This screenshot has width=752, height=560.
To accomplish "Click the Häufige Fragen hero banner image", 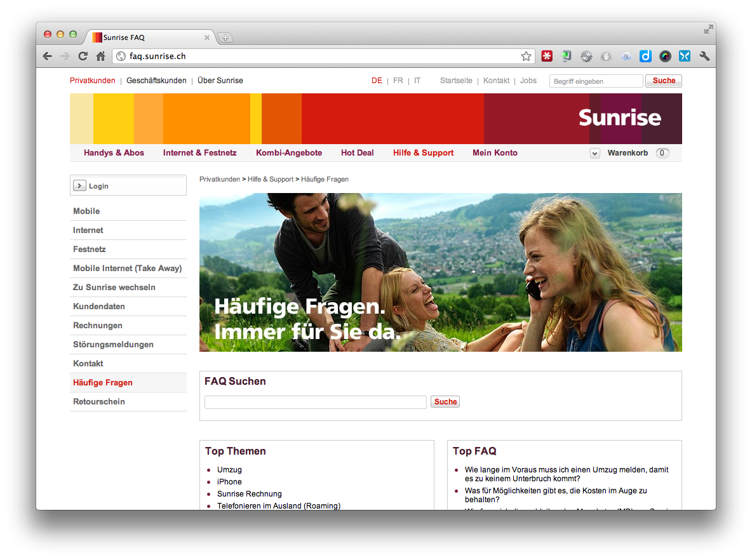I will pos(440,272).
